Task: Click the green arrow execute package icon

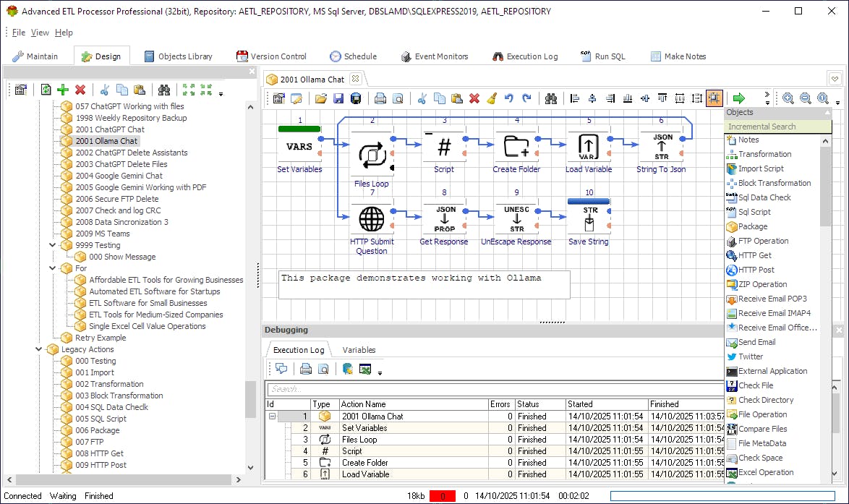Action: coord(738,98)
